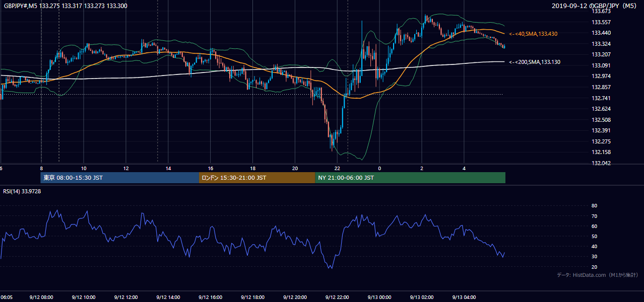Select the 2019-09-12 GBP/JPY (M5) chart title
Image resolution: width=644 pixels, height=302 pixels.
595,6
